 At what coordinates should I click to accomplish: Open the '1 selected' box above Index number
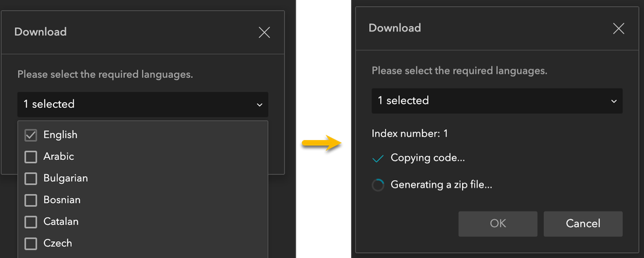coord(496,101)
